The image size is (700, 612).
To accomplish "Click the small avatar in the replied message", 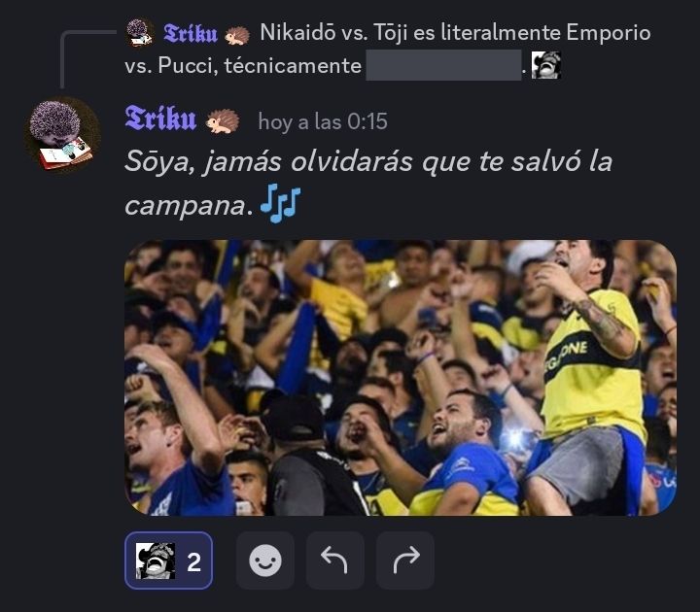I will pos(139,33).
